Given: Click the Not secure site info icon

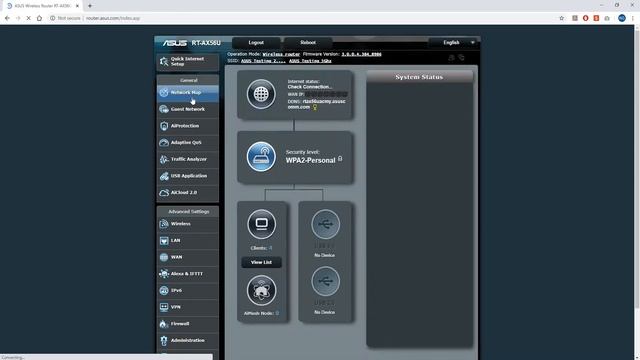Looking at the screenshot, I should tap(52, 18).
